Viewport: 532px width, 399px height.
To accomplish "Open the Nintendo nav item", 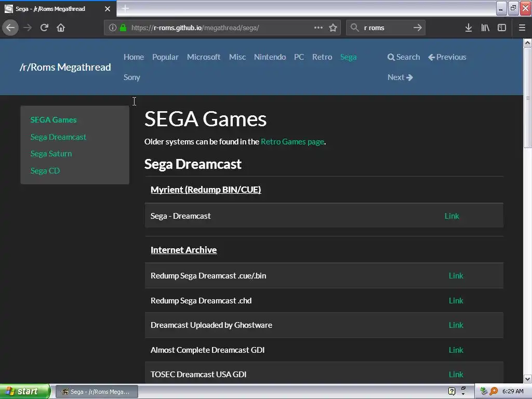I will point(270,57).
